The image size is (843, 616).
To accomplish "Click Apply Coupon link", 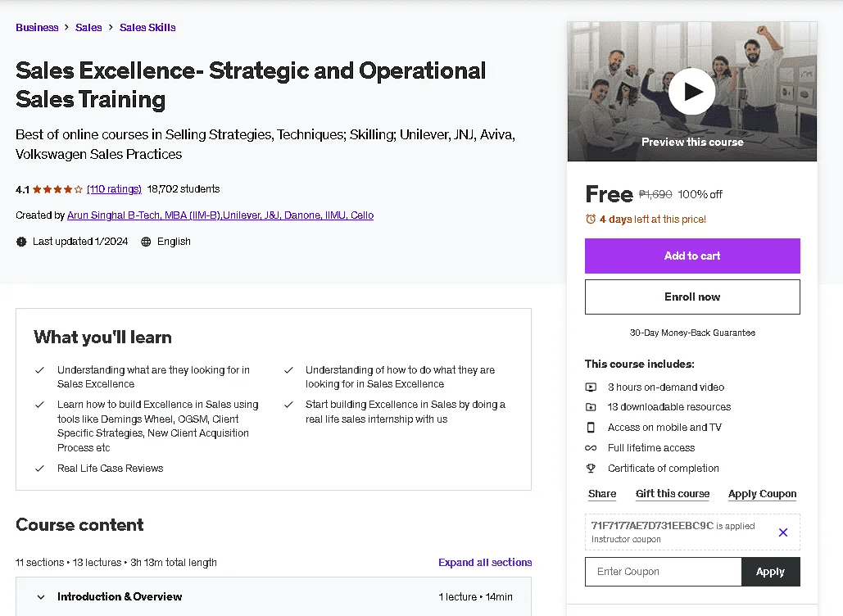I will [763, 493].
